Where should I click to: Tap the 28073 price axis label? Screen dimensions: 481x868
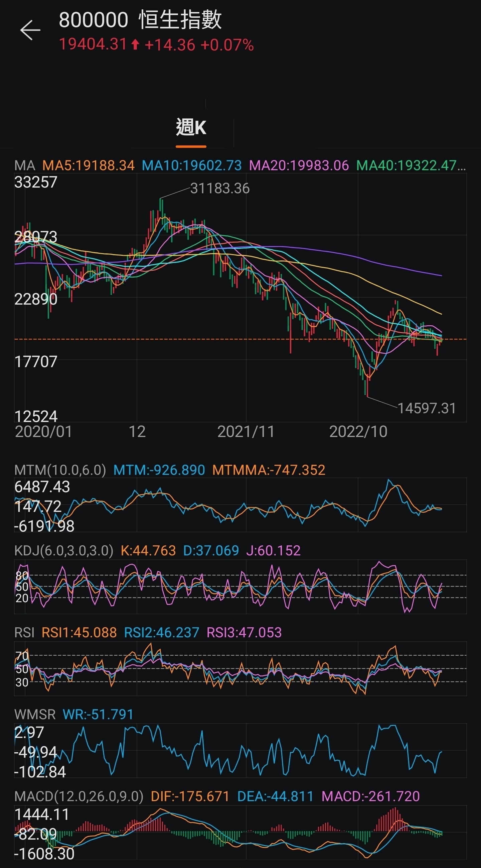36,237
